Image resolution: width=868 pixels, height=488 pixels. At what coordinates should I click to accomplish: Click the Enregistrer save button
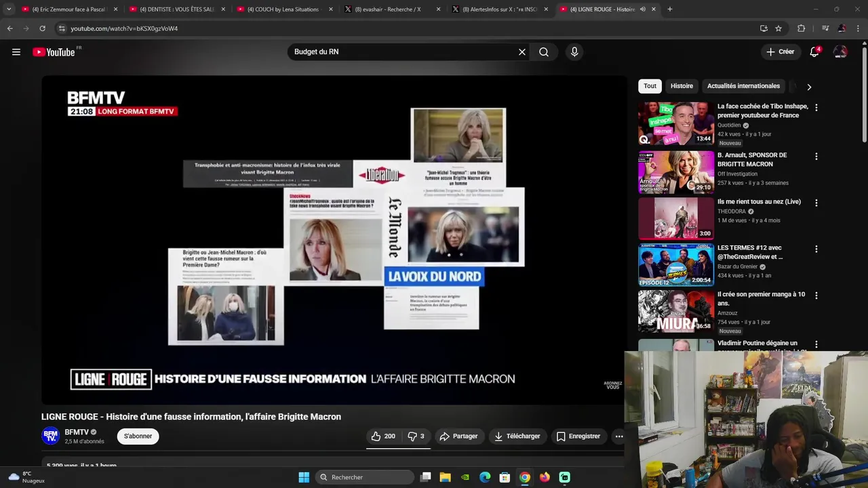coord(578,436)
